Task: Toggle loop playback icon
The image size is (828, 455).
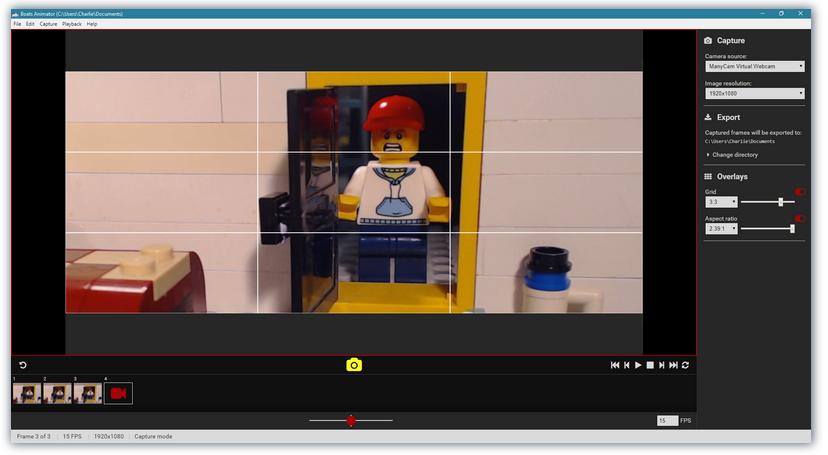Action: [685, 365]
